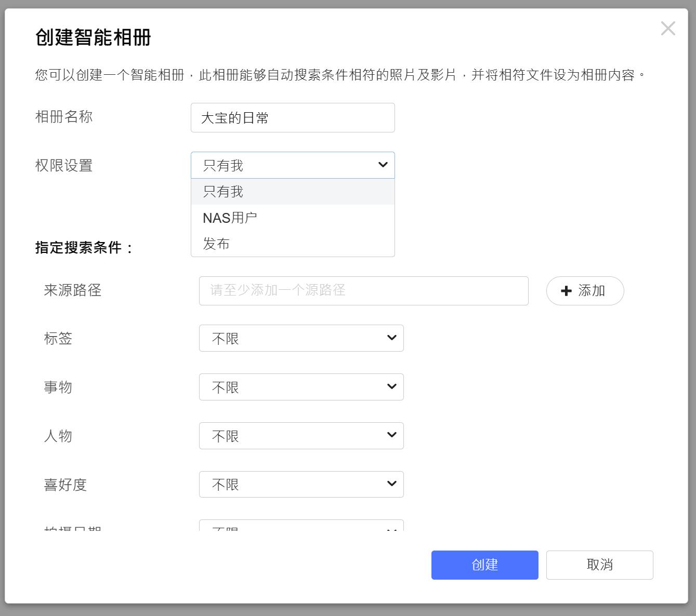696x616 pixels.
Task: Click the source path input placeholder
Action: point(362,291)
